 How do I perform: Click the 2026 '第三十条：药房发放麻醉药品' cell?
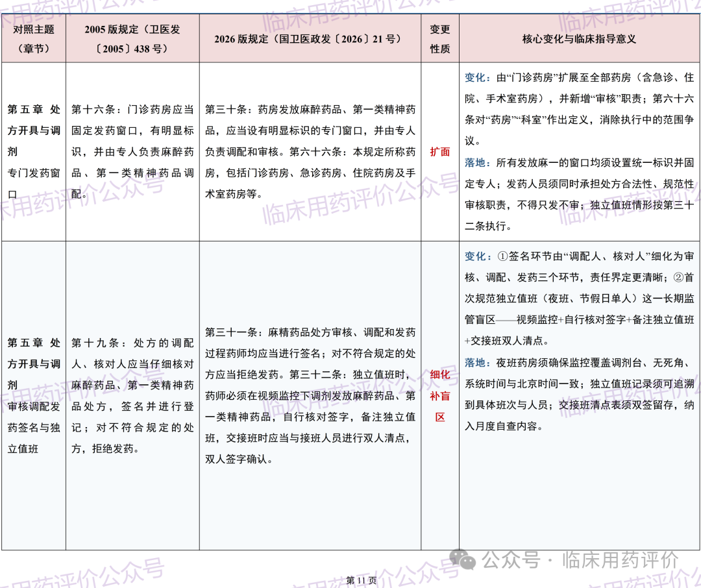[x=310, y=152]
